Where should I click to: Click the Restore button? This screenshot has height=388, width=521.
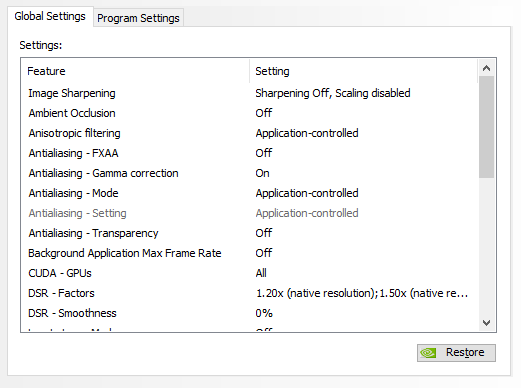point(456,353)
